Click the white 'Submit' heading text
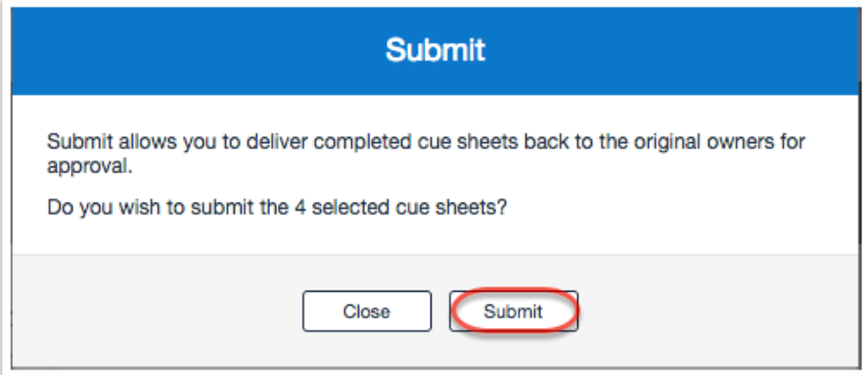The image size is (868, 375). pyautogui.click(x=435, y=50)
